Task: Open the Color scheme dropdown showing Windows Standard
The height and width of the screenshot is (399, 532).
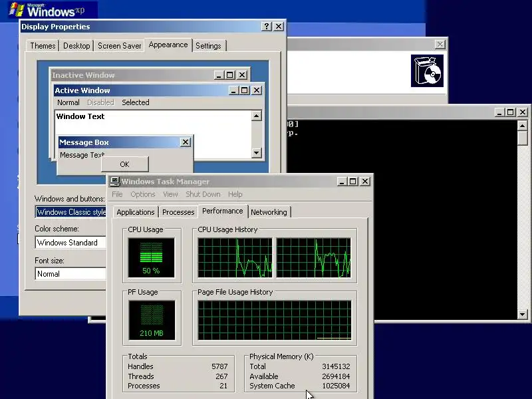Action: coord(70,243)
